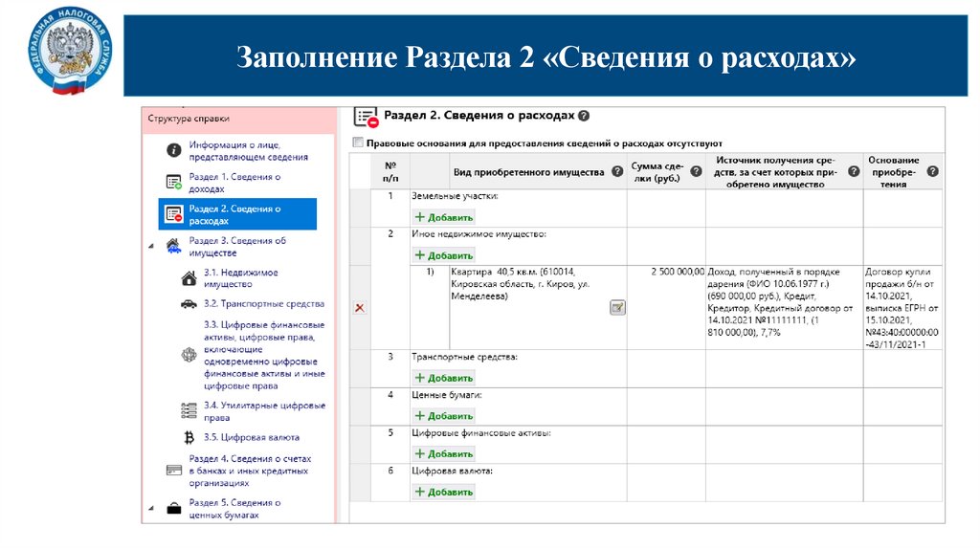The width and height of the screenshot is (980, 549).
Task: Open the 3.4 Утилитарные цифровые права icon
Action: (189, 411)
